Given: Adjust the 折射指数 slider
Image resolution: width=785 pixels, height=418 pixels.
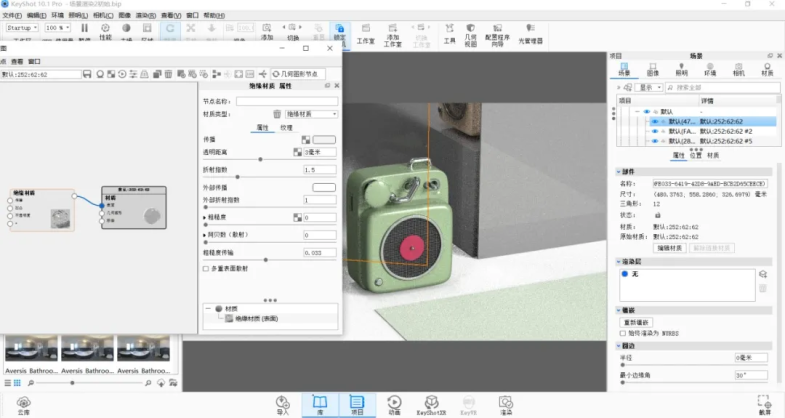Looking at the screenshot, I should pyautogui.click(x=236, y=177).
